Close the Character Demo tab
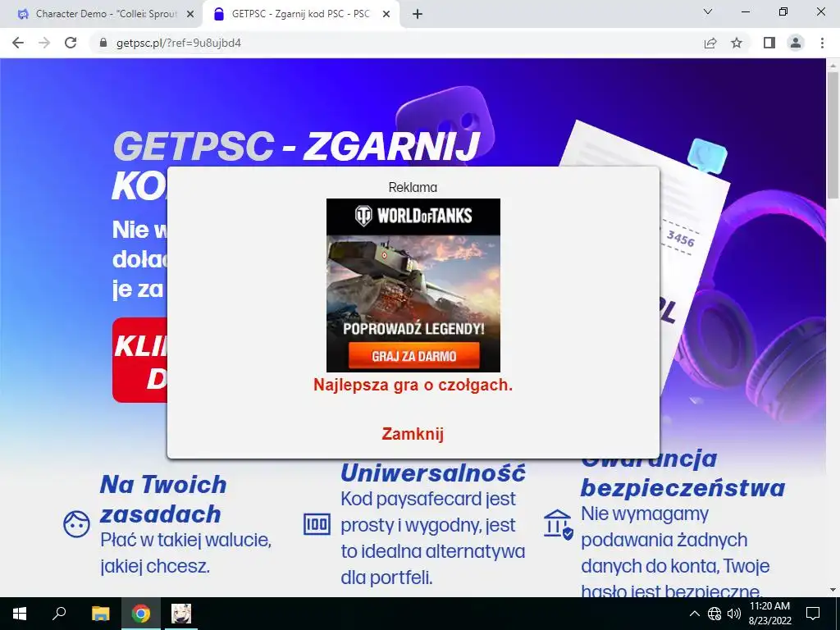 tap(190, 15)
